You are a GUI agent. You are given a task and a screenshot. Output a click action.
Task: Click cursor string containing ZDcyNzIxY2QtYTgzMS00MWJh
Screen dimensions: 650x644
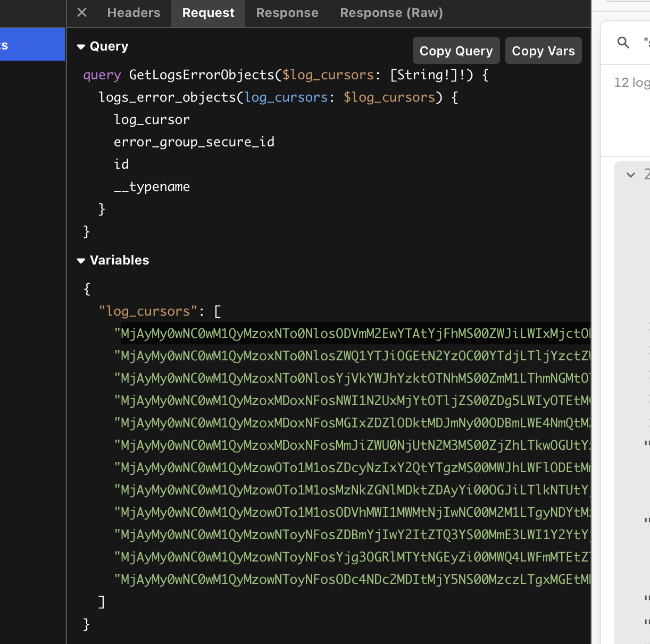click(353, 467)
